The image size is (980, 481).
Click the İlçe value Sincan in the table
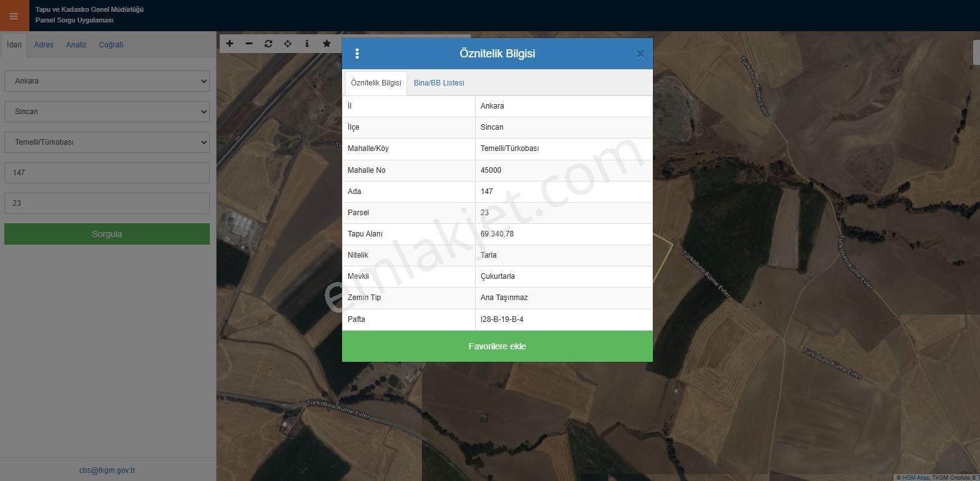(492, 127)
